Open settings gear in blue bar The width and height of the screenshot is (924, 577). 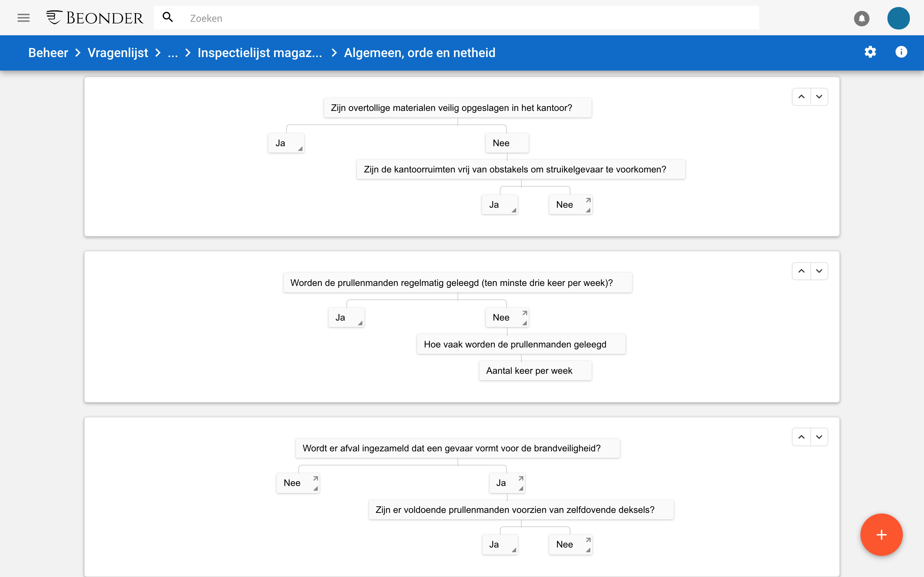point(870,52)
